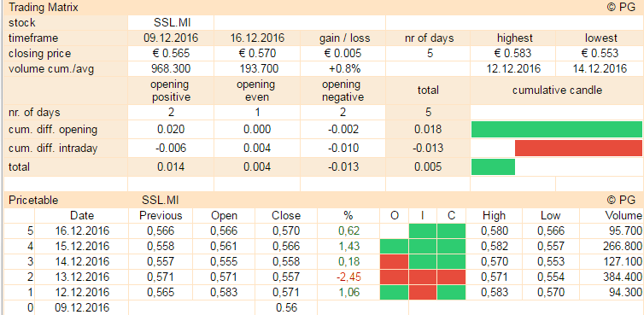Select the gain/loss percentage +0.8% cell
This screenshot has width=644, height=315.
[343, 68]
